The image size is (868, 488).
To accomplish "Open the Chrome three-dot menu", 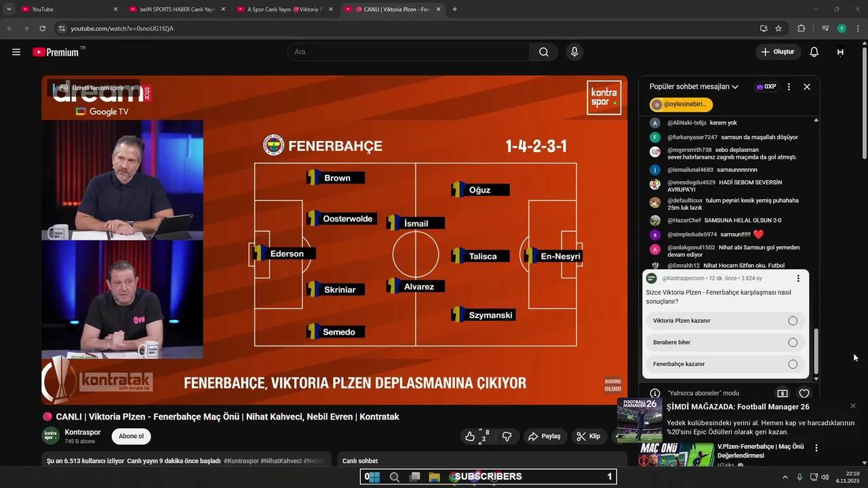I will (x=858, y=28).
